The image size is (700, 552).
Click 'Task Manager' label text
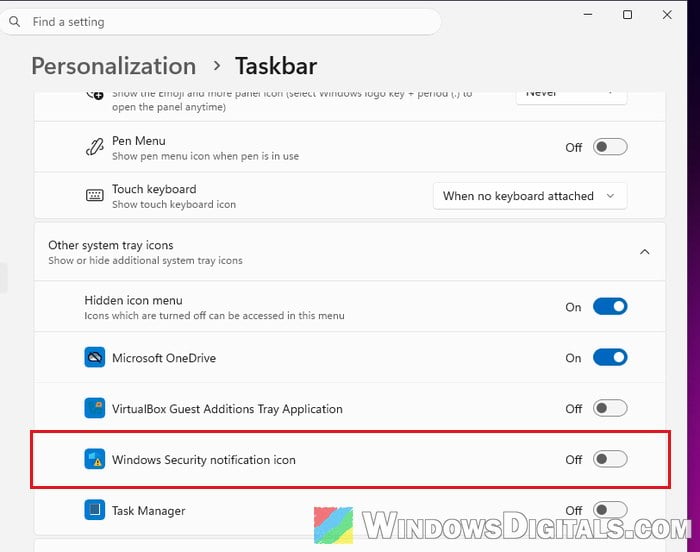[x=149, y=511]
